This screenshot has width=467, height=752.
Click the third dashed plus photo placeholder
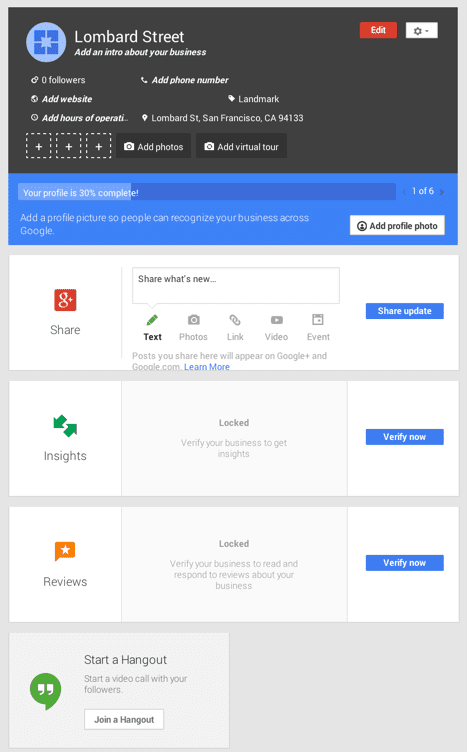[x=99, y=146]
